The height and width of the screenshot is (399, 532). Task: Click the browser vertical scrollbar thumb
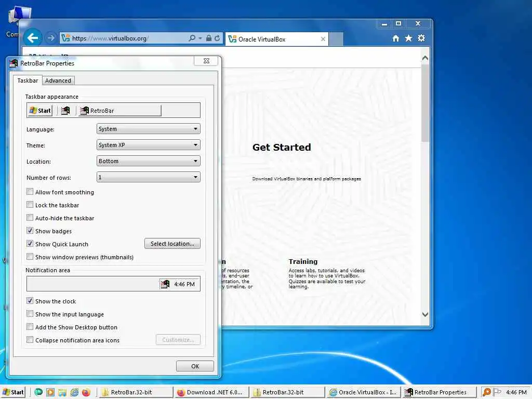[425, 103]
